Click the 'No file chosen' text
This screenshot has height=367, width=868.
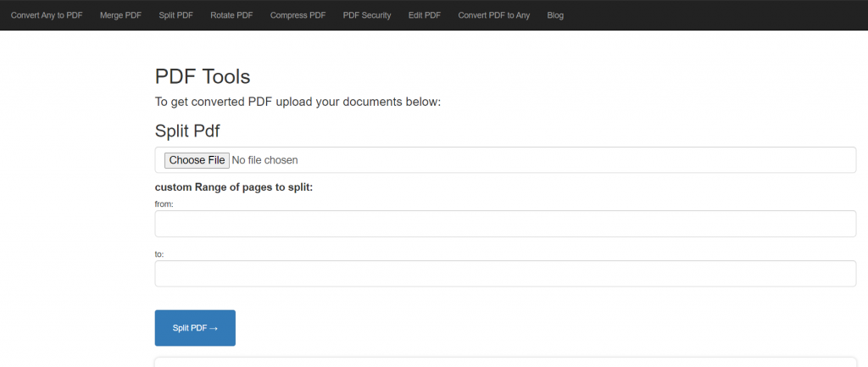tap(264, 160)
